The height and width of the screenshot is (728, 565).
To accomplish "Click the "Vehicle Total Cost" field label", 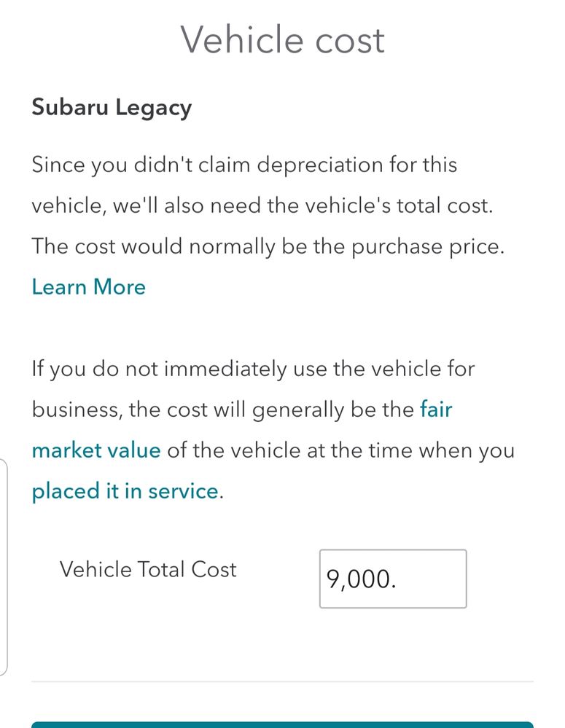I will [x=148, y=569].
